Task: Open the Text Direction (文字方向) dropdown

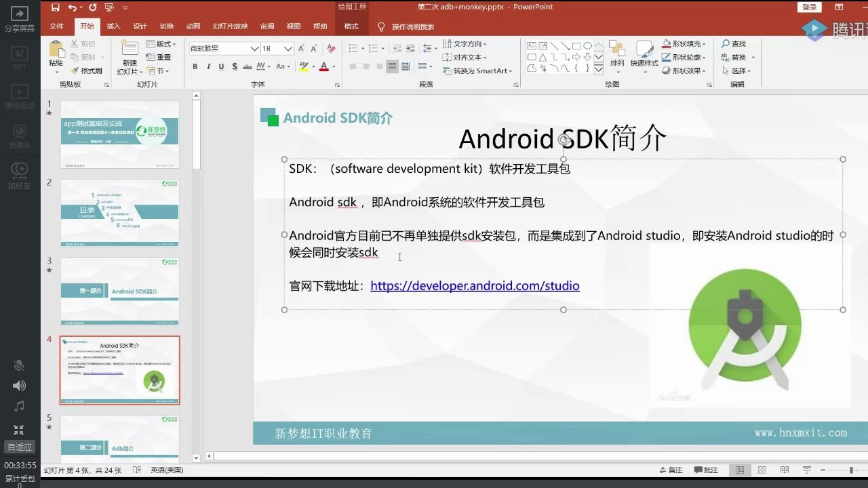Action: click(x=465, y=44)
